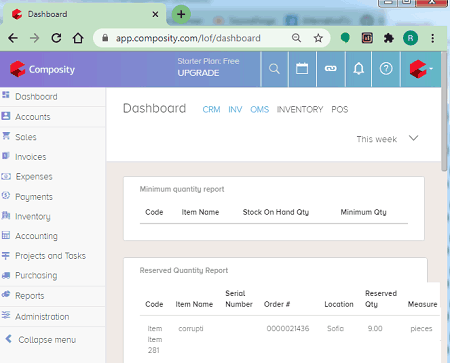Open browser extensions puzzle icon

389,38
